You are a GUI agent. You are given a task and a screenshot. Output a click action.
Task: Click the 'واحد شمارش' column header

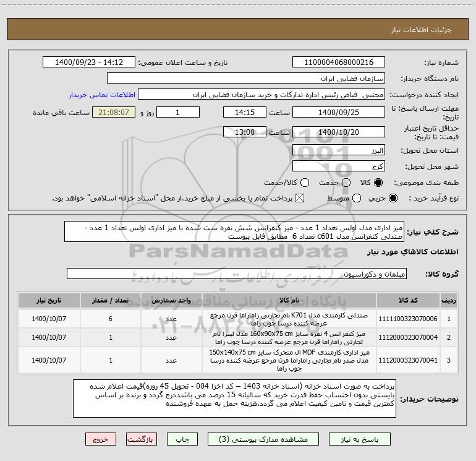pos(171,300)
